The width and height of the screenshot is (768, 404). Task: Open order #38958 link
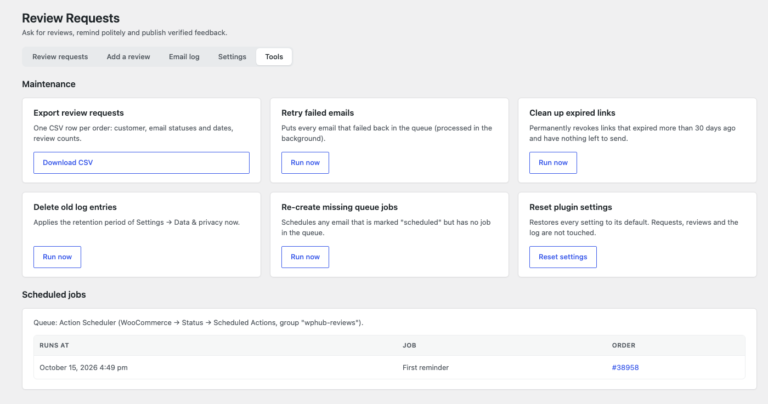[x=625, y=368]
